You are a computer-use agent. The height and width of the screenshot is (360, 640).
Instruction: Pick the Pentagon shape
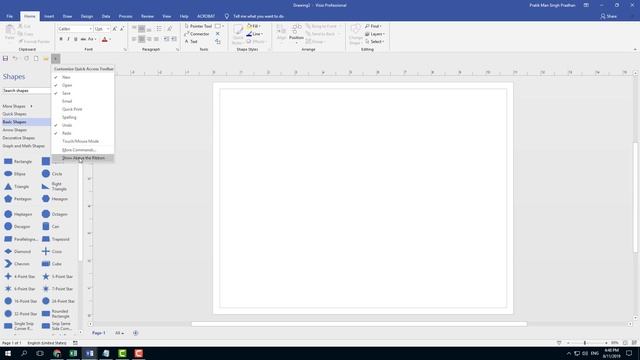coord(18,199)
